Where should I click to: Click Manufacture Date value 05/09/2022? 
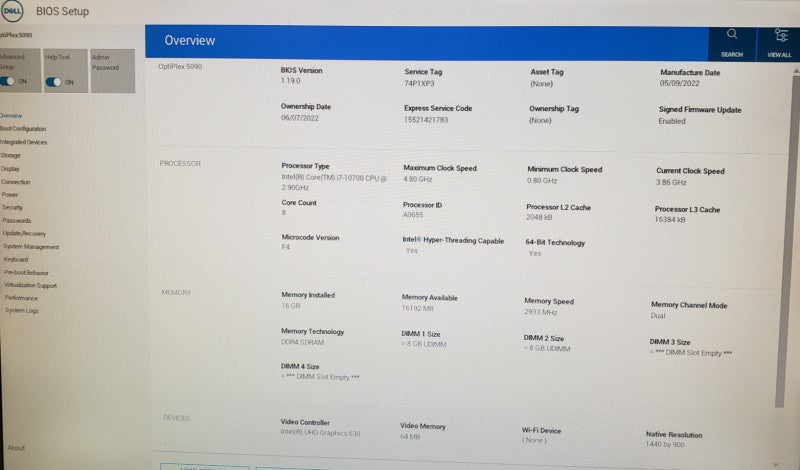(680, 83)
